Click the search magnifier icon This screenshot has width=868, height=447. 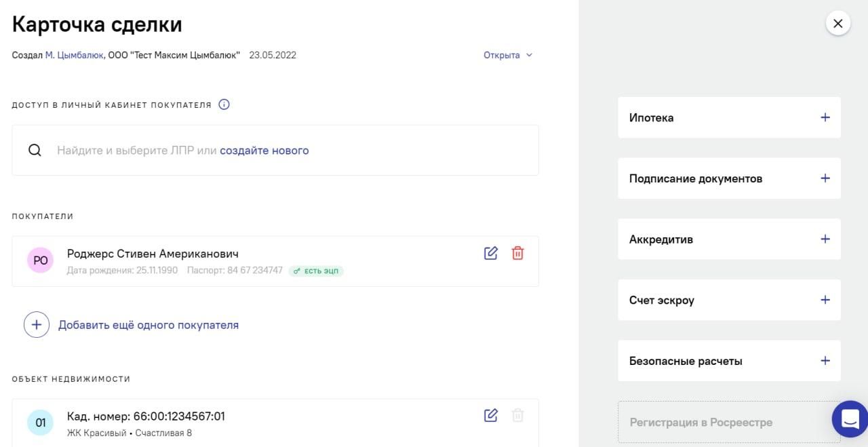click(x=35, y=150)
